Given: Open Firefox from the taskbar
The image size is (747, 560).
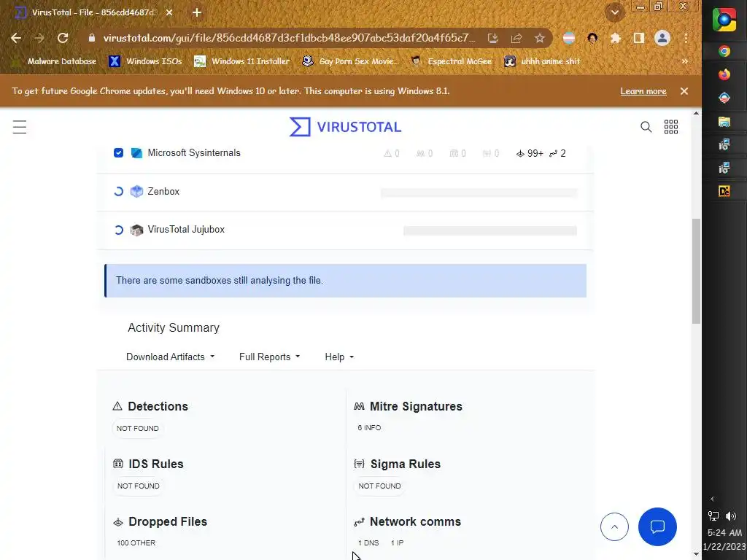Looking at the screenshot, I should (x=724, y=74).
